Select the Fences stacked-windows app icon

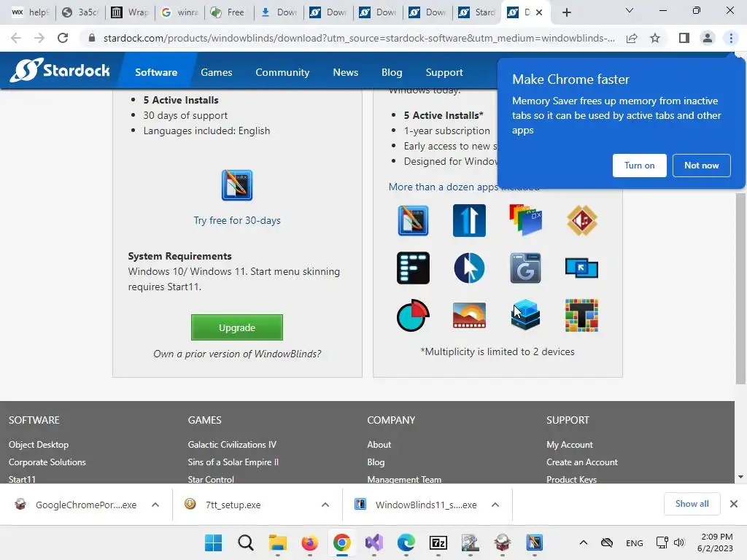coord(525,220)
